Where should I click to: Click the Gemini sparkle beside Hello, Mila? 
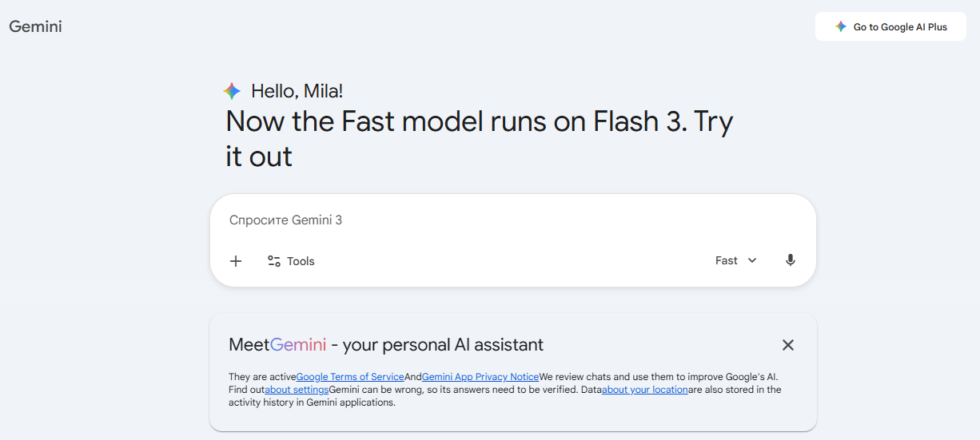pyautogui.click(x=232, y=91)
